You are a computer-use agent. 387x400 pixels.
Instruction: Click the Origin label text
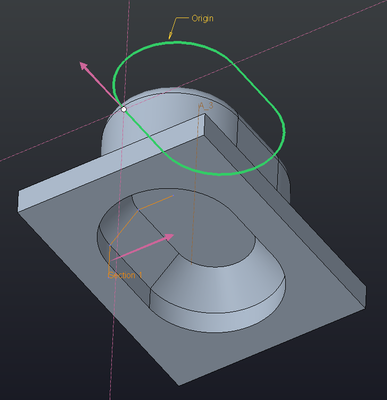pyautogui.click(x=202, y=18)
